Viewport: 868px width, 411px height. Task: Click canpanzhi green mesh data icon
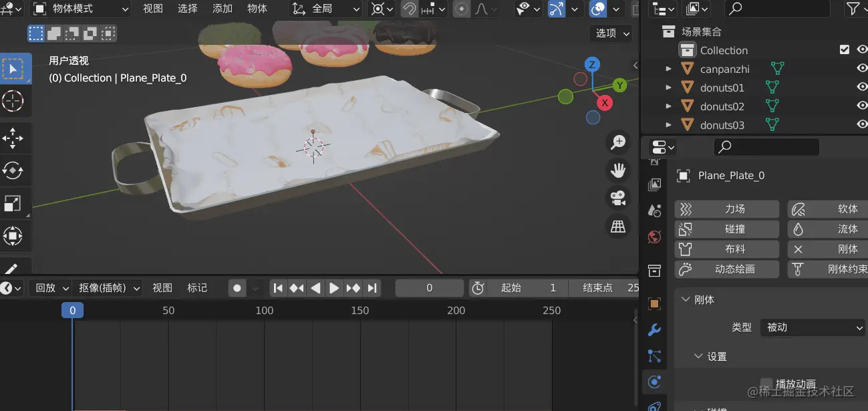pos(777,69)
